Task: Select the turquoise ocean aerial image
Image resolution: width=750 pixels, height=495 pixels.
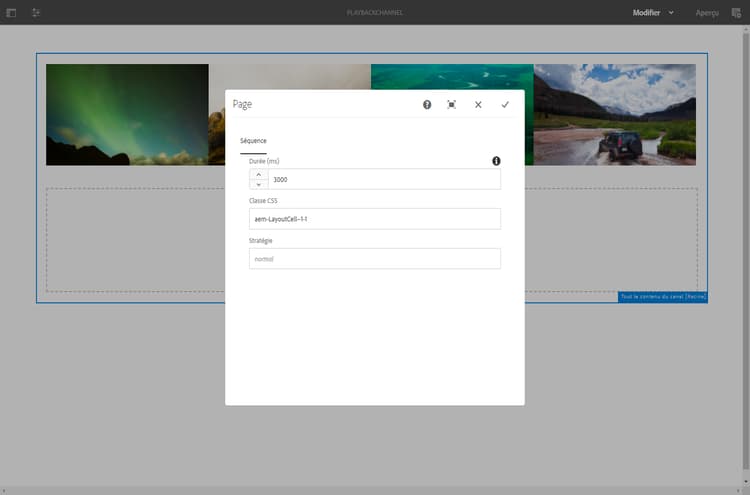Action: [x=452, y=77]
